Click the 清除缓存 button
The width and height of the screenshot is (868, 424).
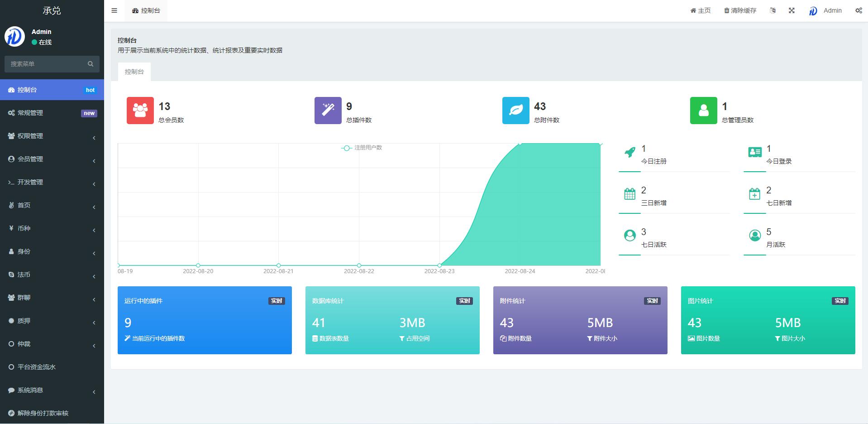pos(740,10)
